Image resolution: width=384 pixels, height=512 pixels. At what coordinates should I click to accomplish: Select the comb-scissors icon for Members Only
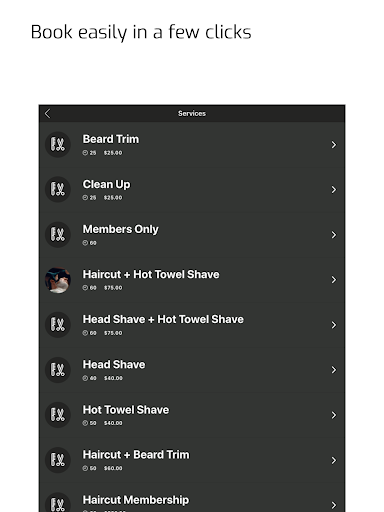pyautogui.click(x=58, y=235)
